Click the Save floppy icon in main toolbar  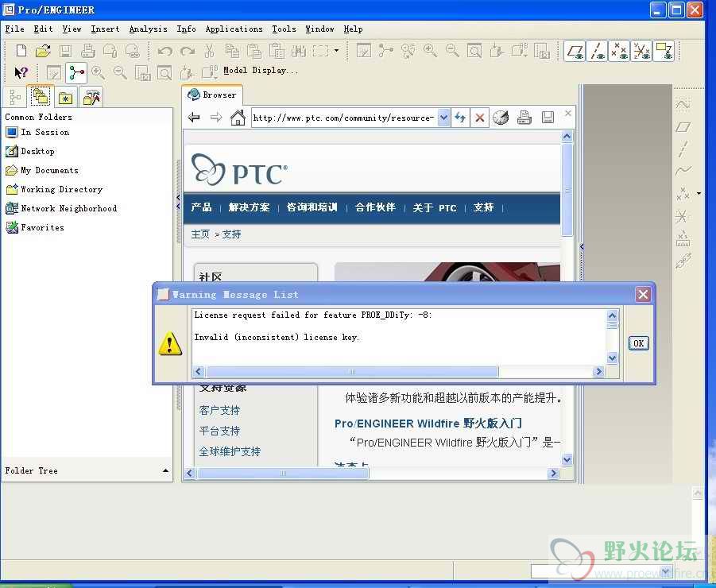(x=65, y=51)
